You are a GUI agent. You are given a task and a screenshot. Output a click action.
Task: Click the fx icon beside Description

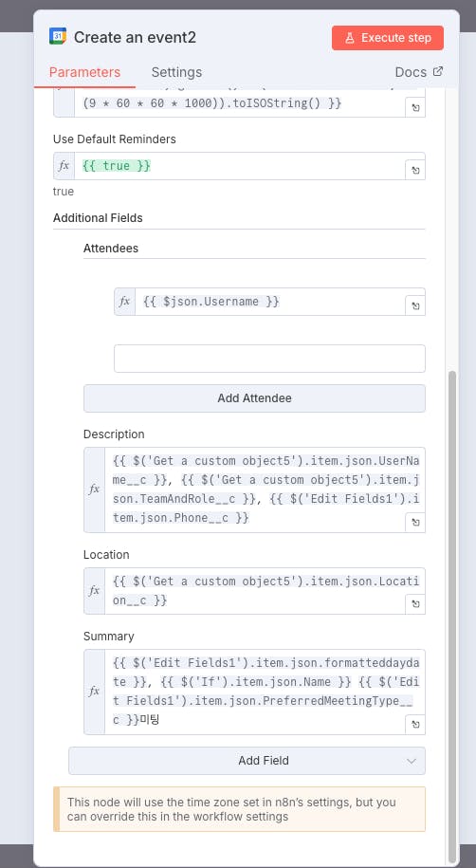[x=94, y=489]
